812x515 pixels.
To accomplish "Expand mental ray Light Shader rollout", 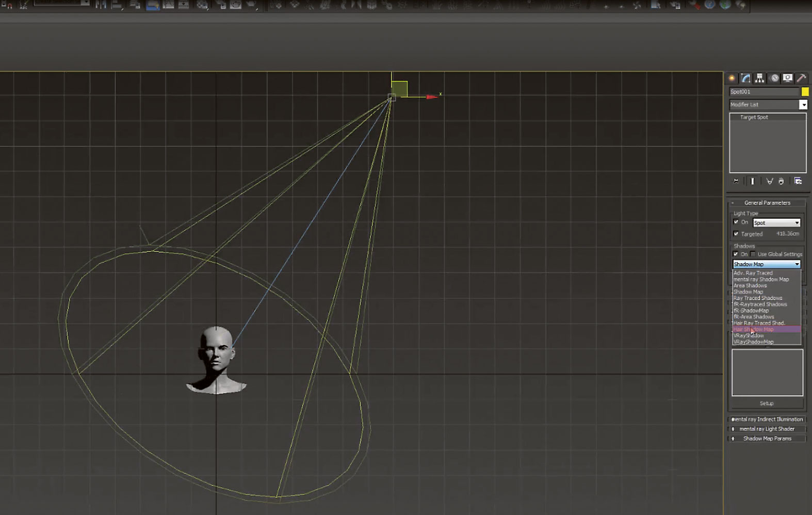I will (767, 429).
